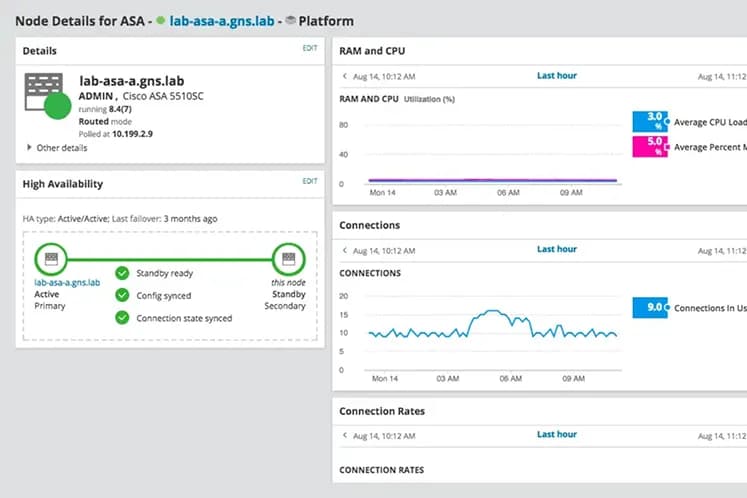Viewport: 747px width, 498px height.
Task: Click the primary node firewall icon circle
Action: [x=51, y=259]
